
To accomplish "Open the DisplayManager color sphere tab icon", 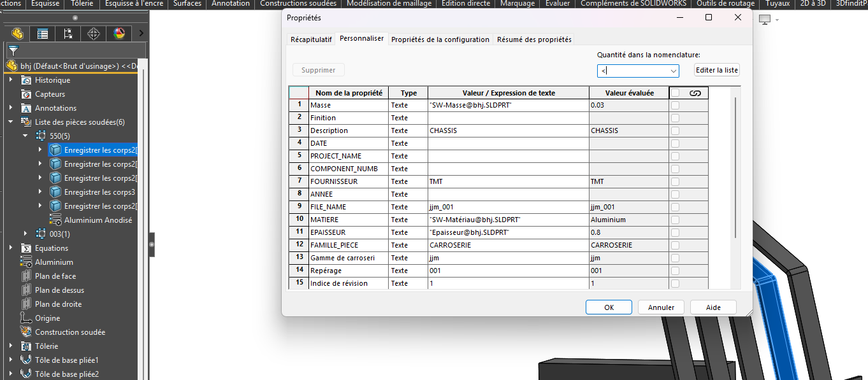I will coord(119,34).
